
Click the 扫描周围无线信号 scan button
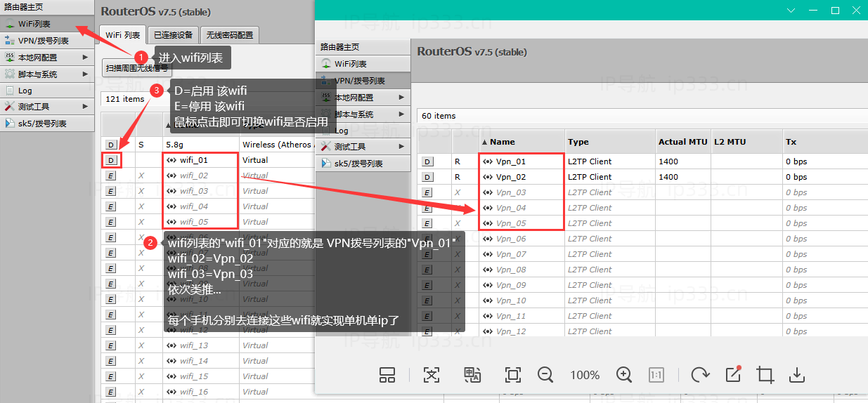[x=137, y=68]
